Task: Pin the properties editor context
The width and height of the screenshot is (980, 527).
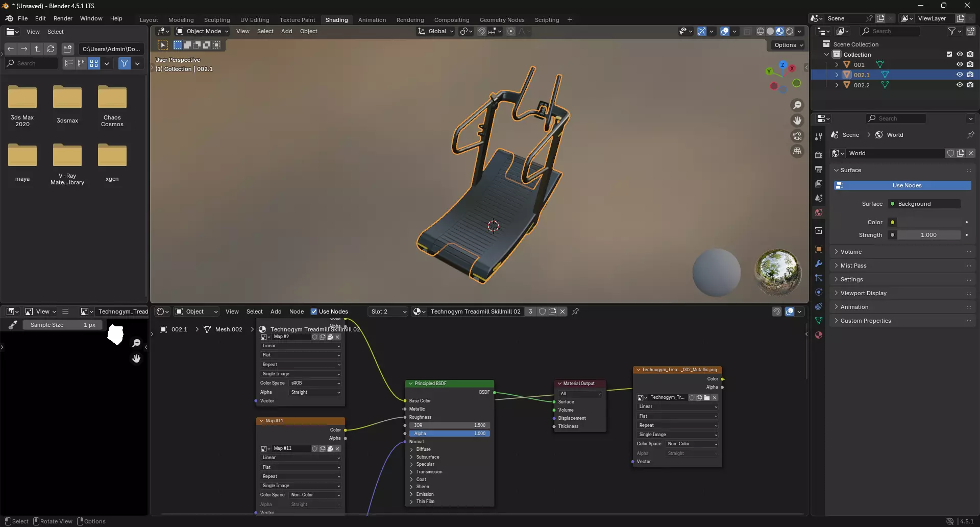Action: (970, 135)
